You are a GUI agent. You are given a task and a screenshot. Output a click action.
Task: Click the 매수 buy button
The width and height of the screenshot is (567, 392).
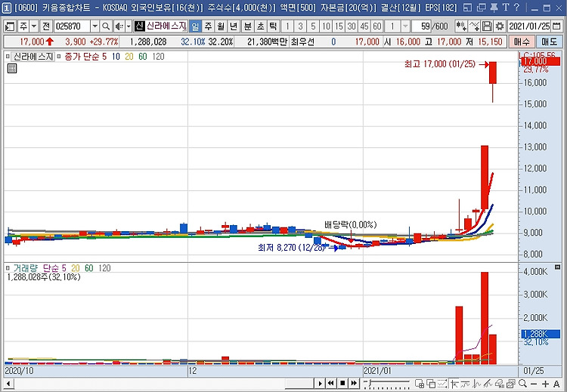pos(521,42)
